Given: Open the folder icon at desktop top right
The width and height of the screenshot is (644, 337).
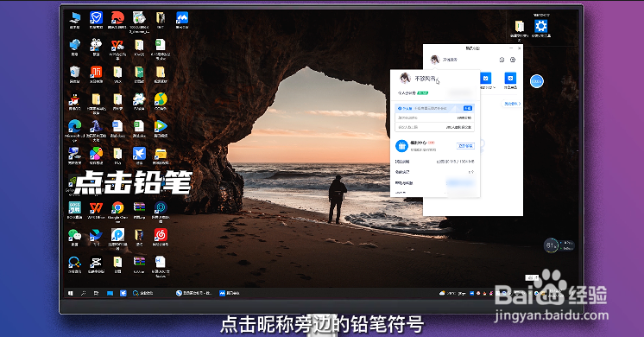Looking at the screenshot, I should tap(519, 26).
